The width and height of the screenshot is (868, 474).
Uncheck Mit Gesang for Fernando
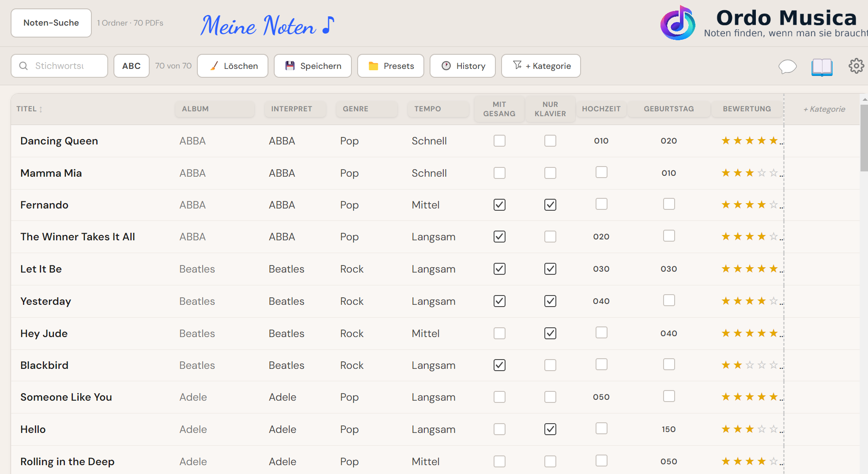tap(499, 205)
